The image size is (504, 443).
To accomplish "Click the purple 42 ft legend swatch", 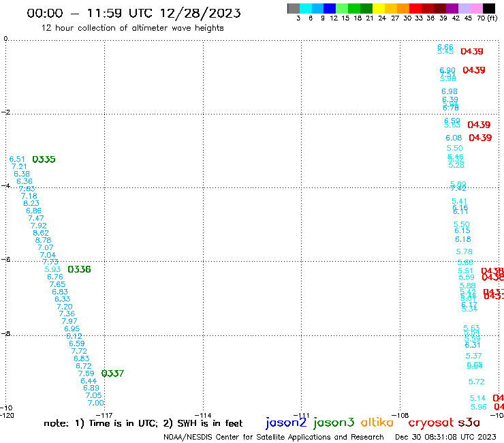I will point(452,8).
